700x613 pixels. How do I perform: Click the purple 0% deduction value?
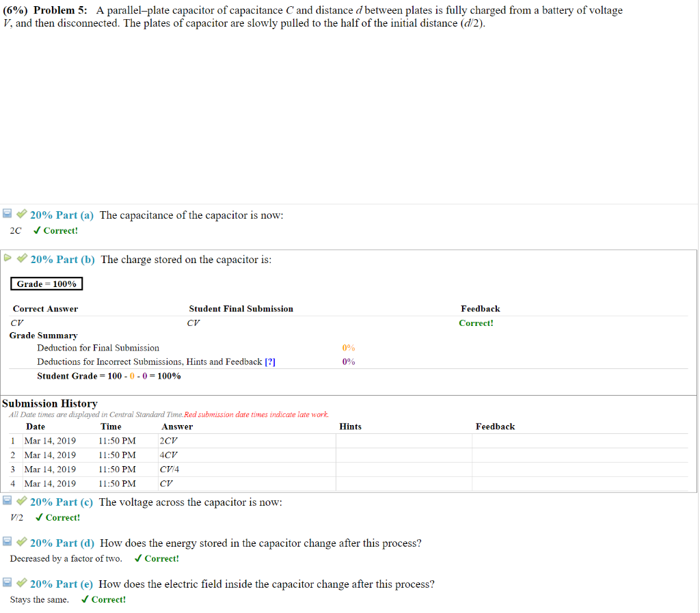[x=349, y=362]
